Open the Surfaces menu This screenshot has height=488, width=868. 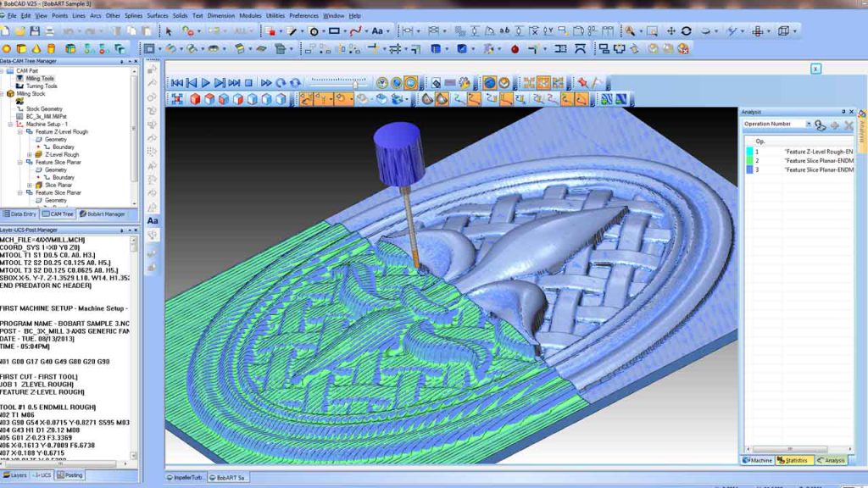point(157,16)
